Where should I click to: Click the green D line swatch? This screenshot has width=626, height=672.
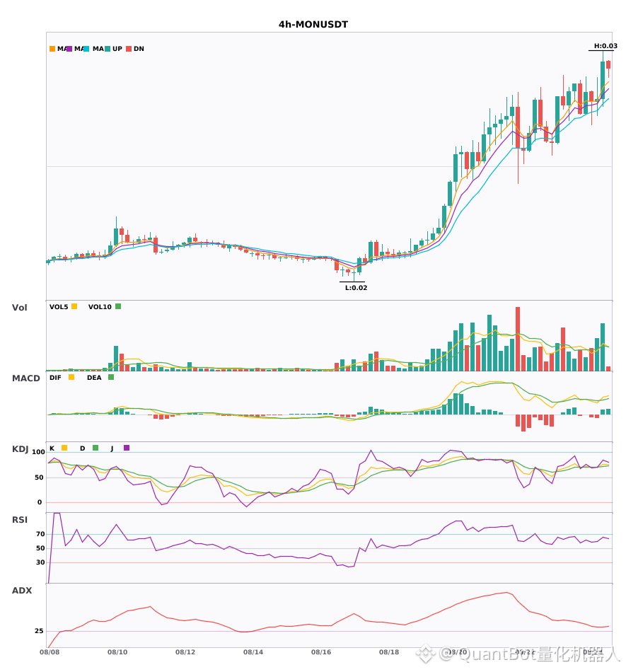pyautogui.click(x=95, y=448)
